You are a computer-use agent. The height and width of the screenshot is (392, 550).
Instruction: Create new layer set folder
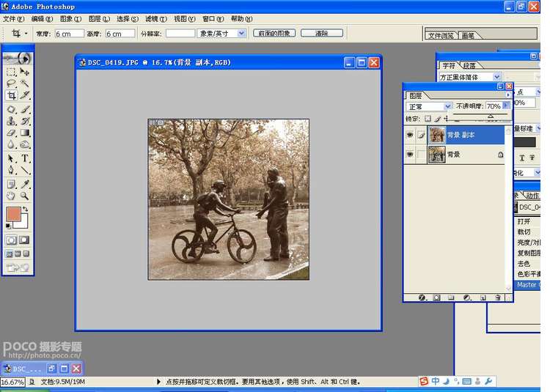tap(451, 297)
